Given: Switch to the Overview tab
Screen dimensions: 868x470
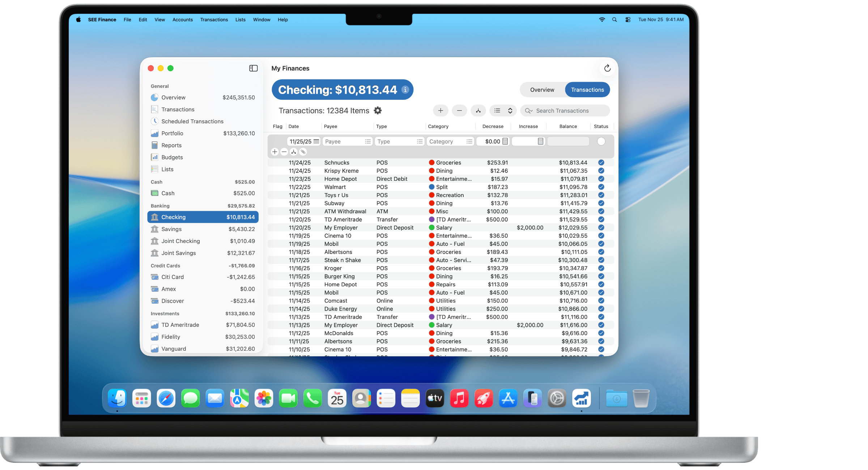Looking at the screenshot, I should click(542, 90).
